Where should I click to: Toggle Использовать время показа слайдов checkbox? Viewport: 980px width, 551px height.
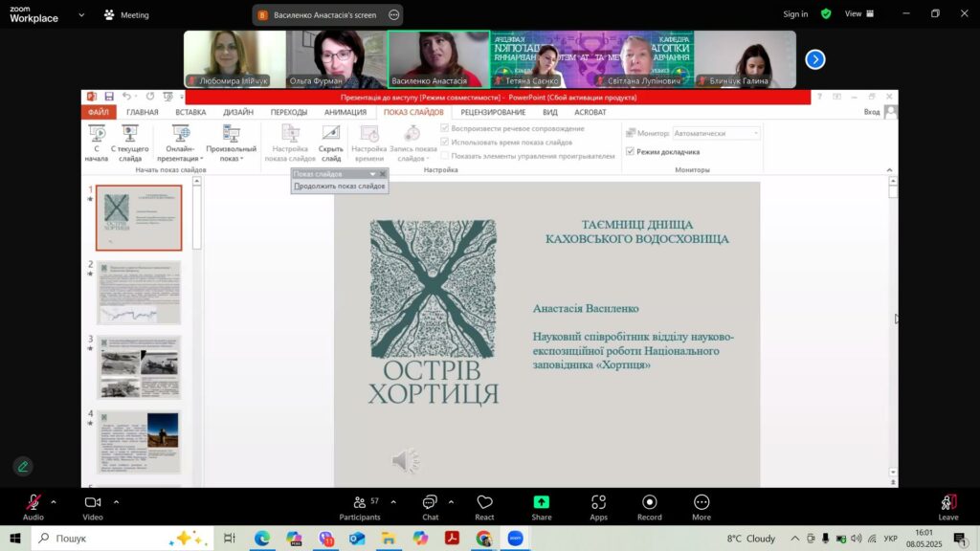click(x=445, y=142)
